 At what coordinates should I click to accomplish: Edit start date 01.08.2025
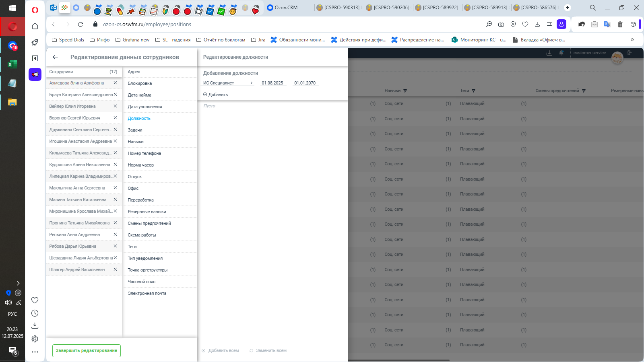273,83
